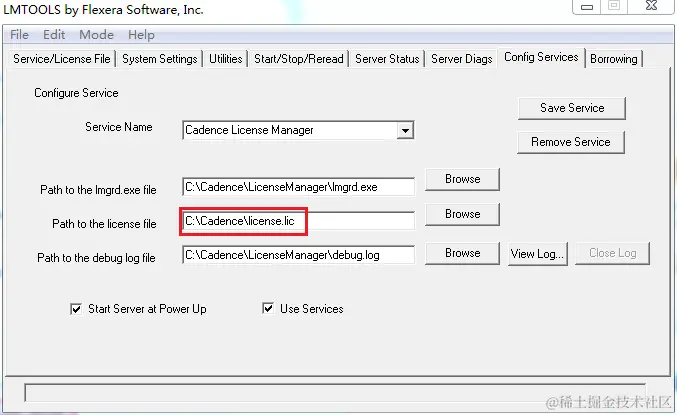Close the LMTOOLS window
The height and width of the screenshot is (415, 677).
coord(652,6)
